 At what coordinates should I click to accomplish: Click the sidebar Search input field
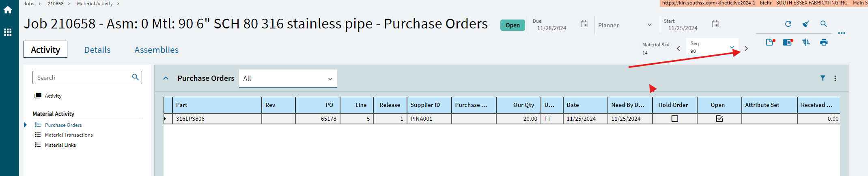pyautogui.click(x=83, y=78)
